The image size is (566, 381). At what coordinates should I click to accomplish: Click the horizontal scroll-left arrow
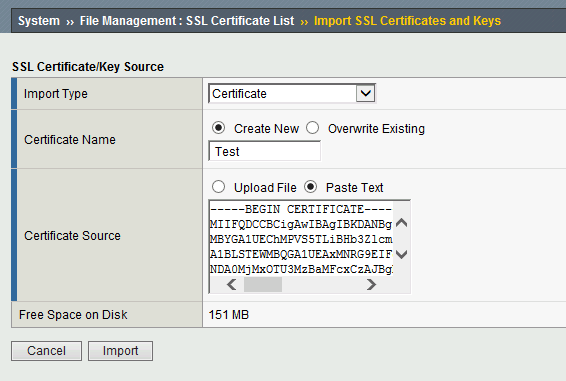click(232, 285)
